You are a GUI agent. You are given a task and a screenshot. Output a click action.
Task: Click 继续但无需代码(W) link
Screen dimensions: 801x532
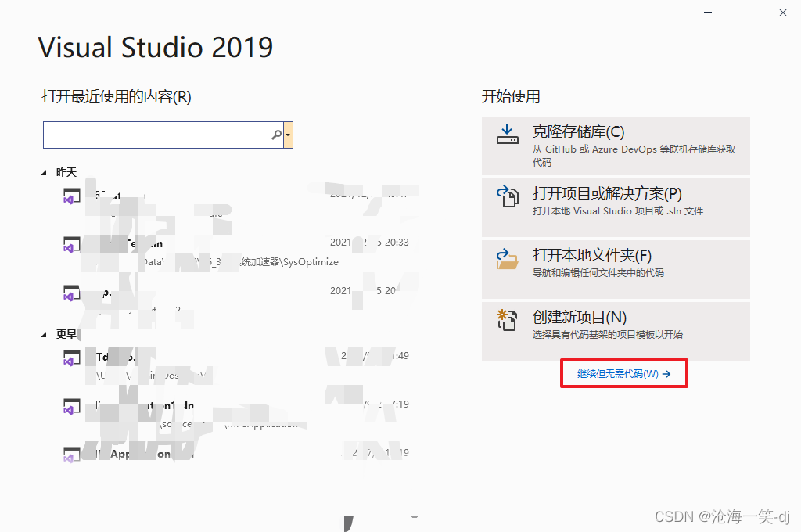623,374
